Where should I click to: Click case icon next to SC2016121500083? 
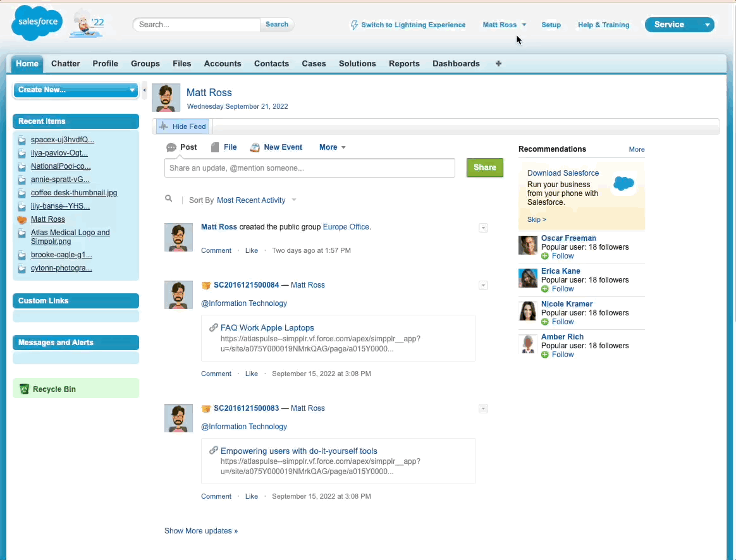(x=205, y=408)
